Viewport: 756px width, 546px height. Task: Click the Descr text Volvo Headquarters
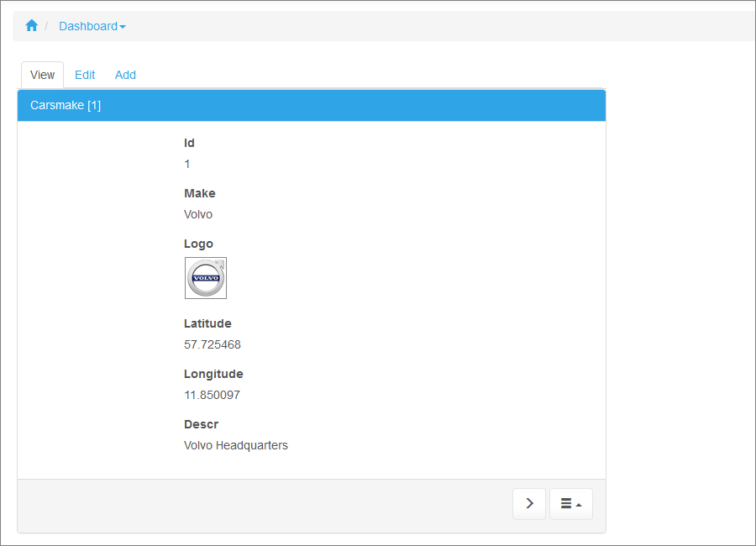click(x=236, y=445)
